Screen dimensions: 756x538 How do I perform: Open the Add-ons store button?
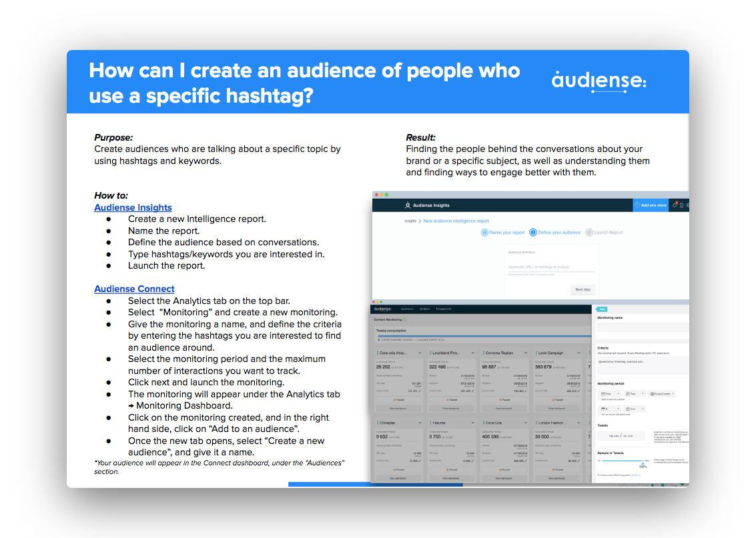651,205
